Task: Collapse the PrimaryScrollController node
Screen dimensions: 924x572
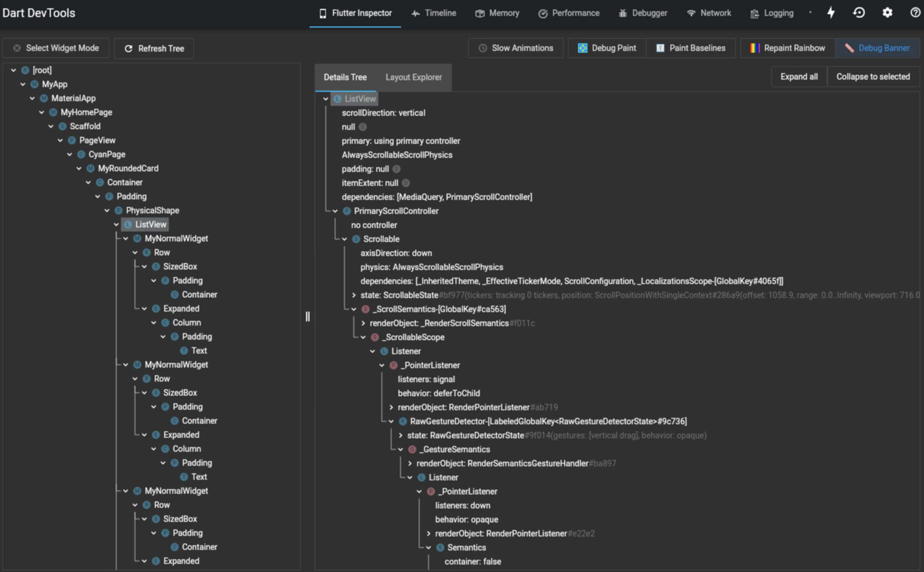Action: point(335,211)
